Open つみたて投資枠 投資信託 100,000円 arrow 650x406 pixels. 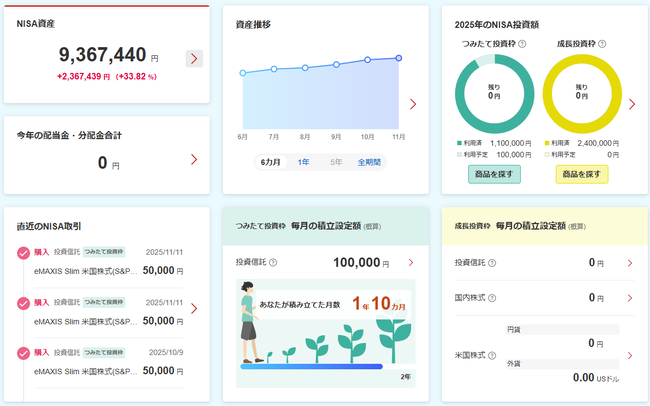coord(411,263)
